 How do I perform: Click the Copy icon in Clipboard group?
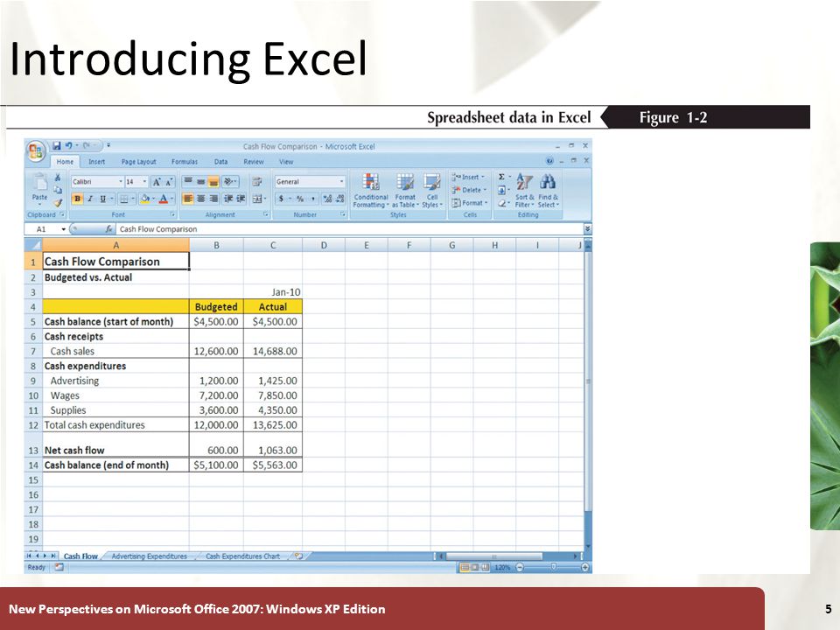pos(58,190)
